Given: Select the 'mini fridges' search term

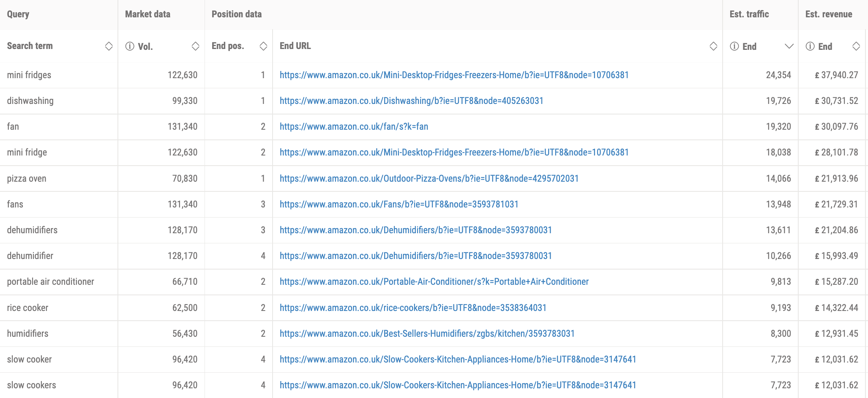Looking at the screenshot, I should (29, 75).
